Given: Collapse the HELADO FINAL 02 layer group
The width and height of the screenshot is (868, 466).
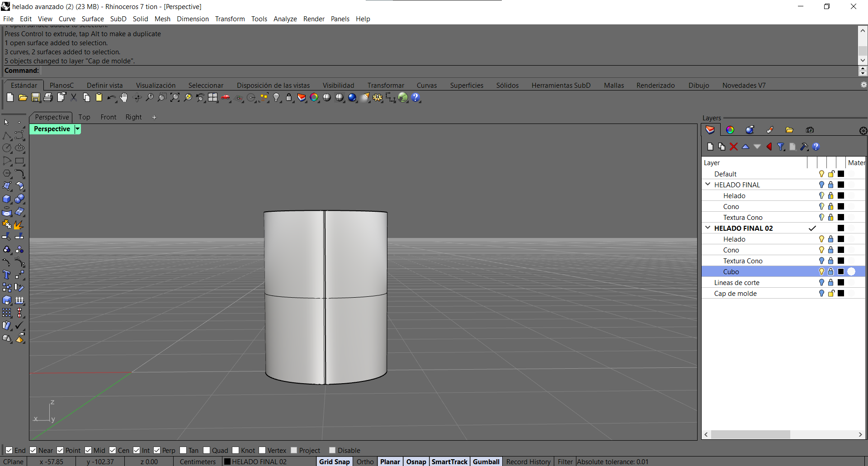Looking at the screenshot, I should click(708, 228).
